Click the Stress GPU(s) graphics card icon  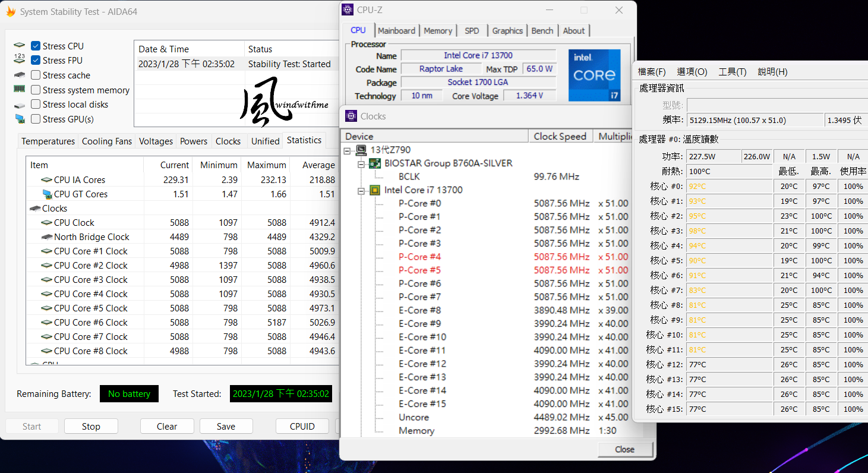tap(18, 118)
